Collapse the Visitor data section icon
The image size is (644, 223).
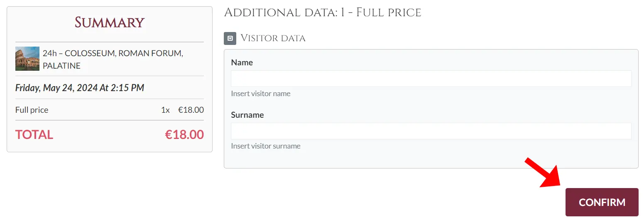point(230,38)
